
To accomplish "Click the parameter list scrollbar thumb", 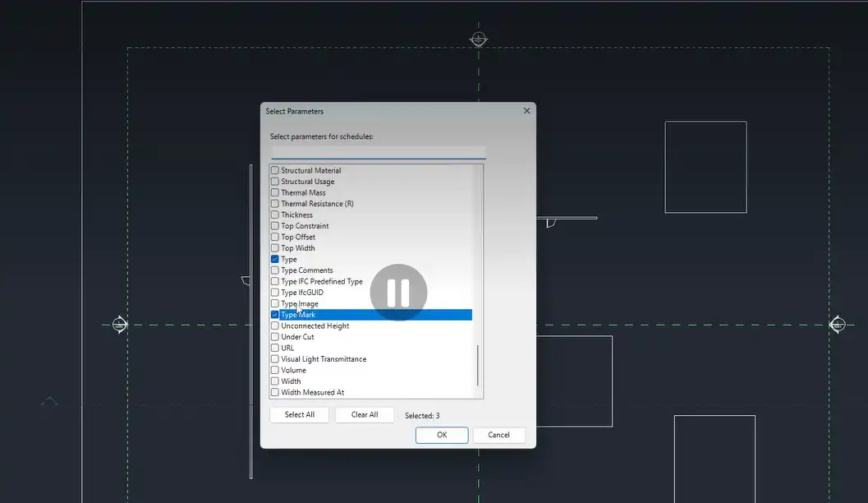I will (478, 366).
